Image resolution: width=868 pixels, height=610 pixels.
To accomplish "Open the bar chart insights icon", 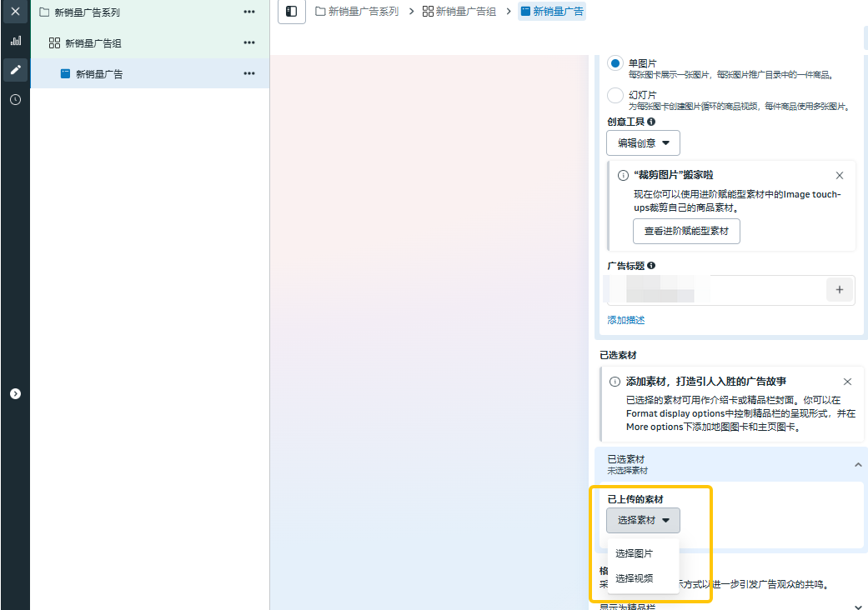I will click(15, 41).
